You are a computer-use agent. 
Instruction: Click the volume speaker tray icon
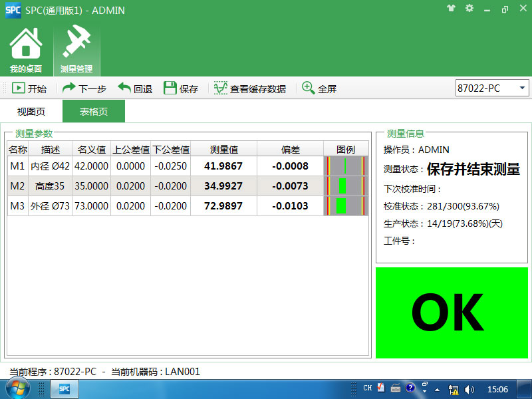tap(469, 390)
